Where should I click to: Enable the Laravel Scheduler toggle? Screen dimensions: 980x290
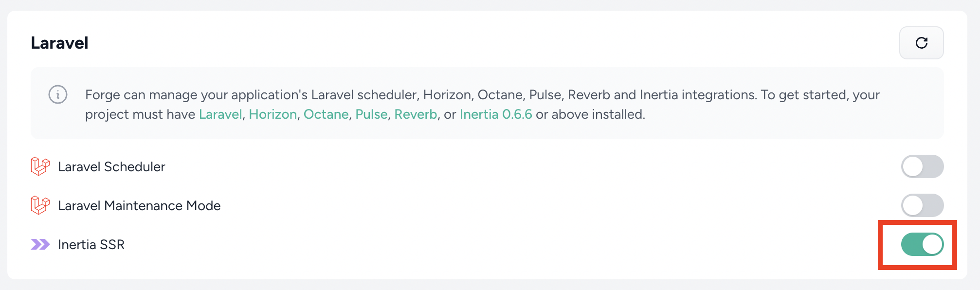point(922,166)
